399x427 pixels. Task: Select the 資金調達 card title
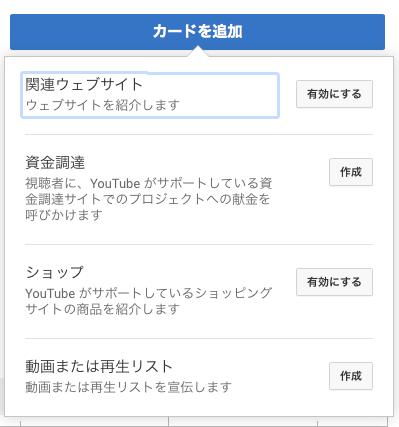[55, 163]
